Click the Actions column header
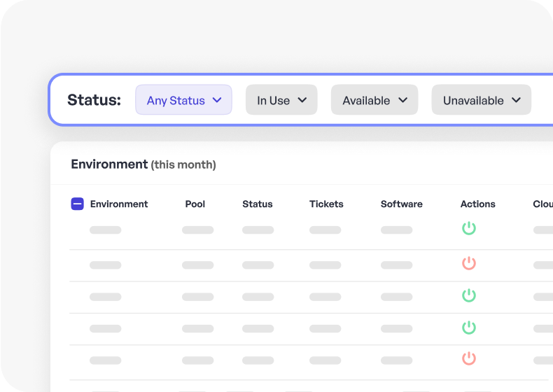 [x=478, y=204]
